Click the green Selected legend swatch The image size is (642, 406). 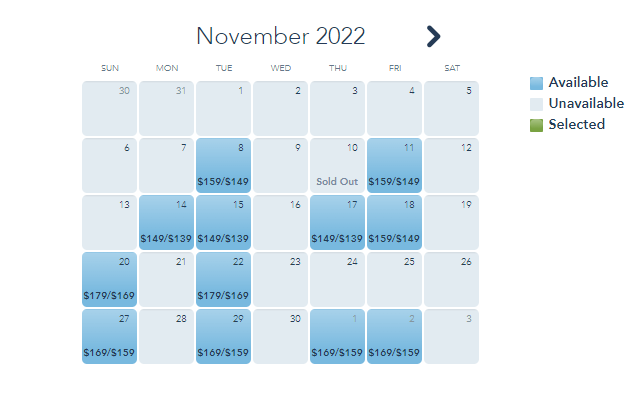click(x=536, y=125)
